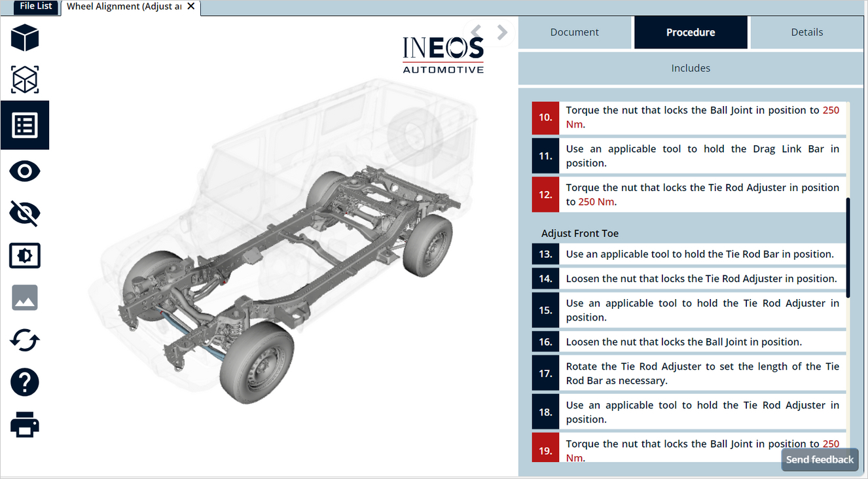Click the solid 3D cube icon

pos(25,37)
